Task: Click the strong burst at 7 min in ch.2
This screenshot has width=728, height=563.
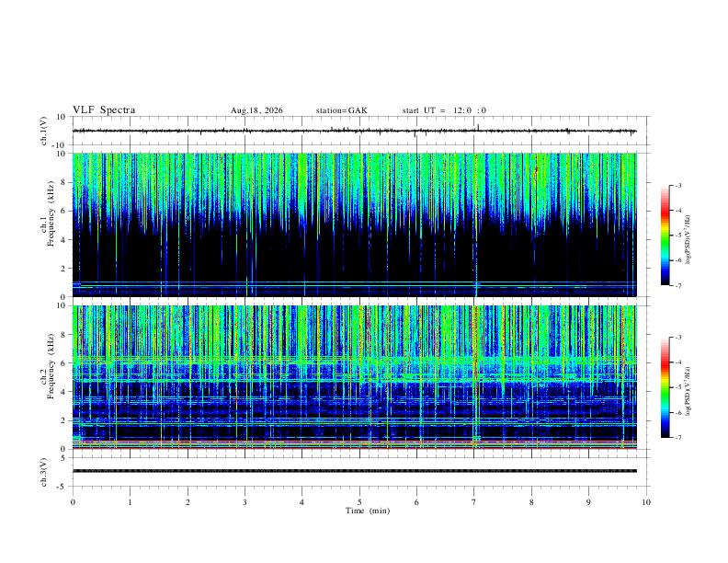Action: [x=475, y=377]
